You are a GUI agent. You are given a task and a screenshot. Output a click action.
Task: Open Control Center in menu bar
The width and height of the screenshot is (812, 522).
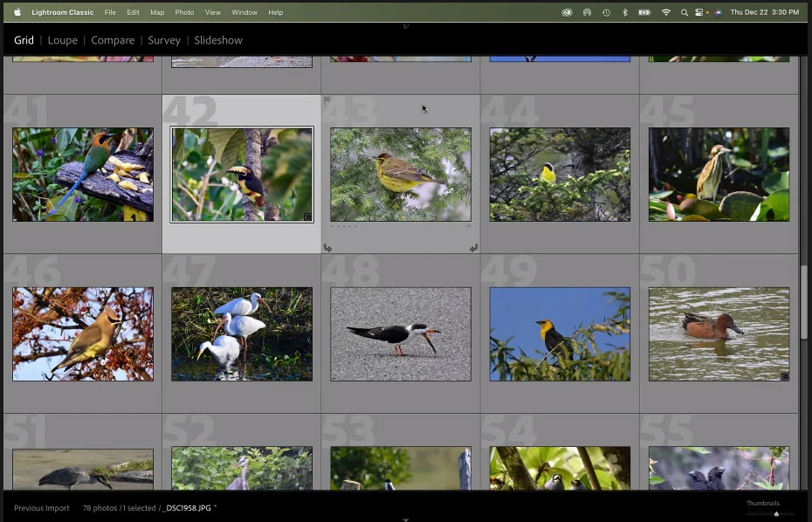point(698,12)
